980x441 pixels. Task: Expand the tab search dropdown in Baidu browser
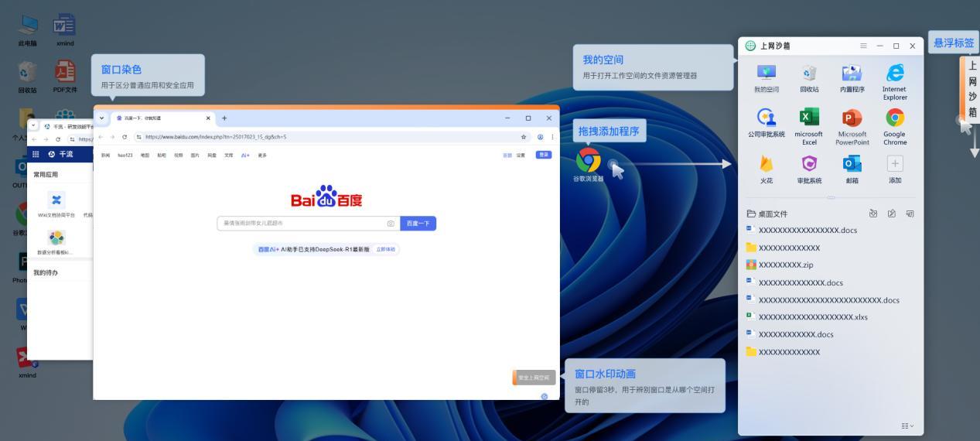tap(102, 118)
